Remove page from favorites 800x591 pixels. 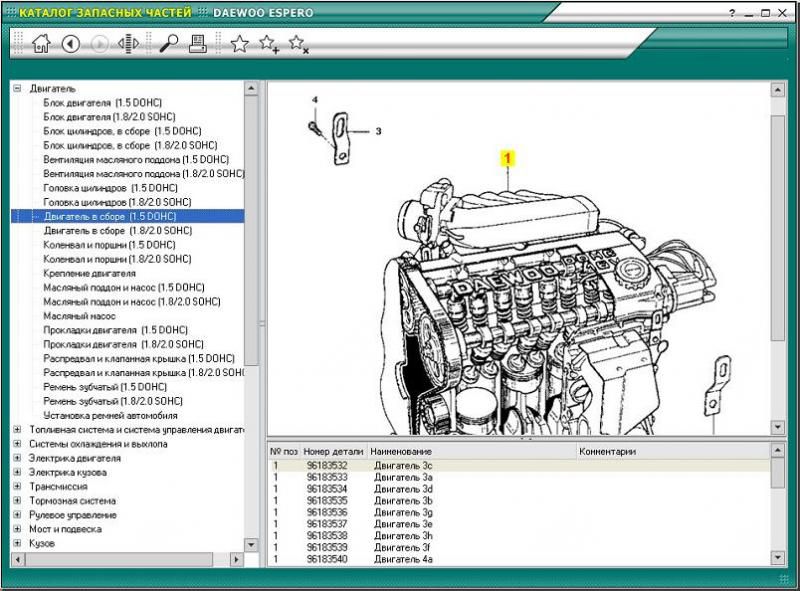(298, 43)
